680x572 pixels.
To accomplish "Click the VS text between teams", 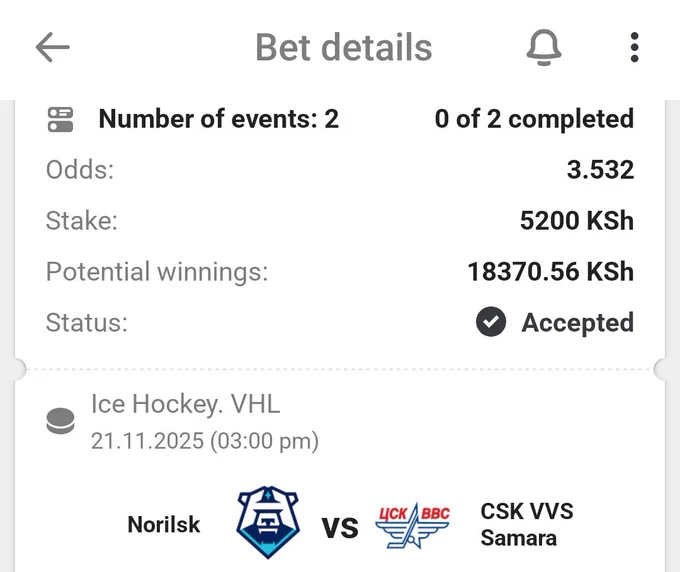I will tap(340, 528).
